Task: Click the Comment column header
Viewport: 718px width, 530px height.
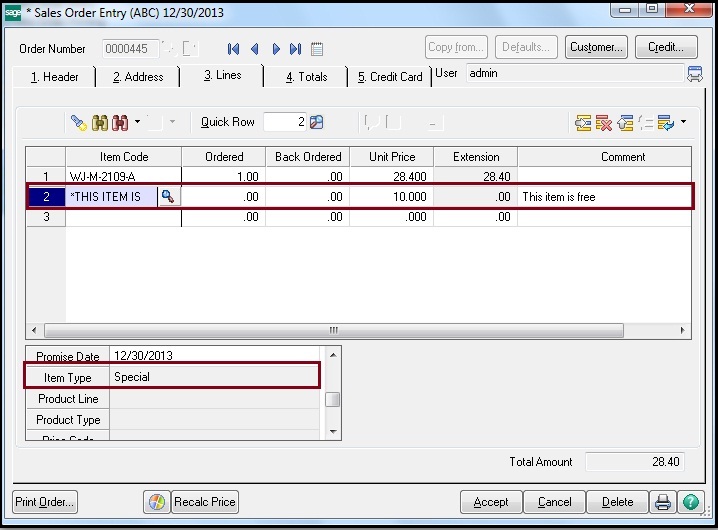Action: tap(604, 157)
